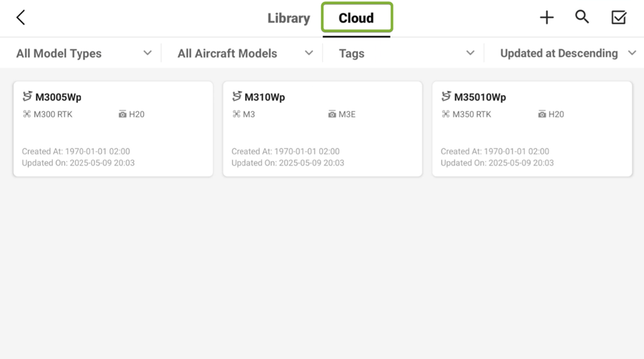Image resolution: width=644 pixels, height=359 pixels.
Task: Change the Updated at Descending sort order
Action: click(x=568, y=53)
